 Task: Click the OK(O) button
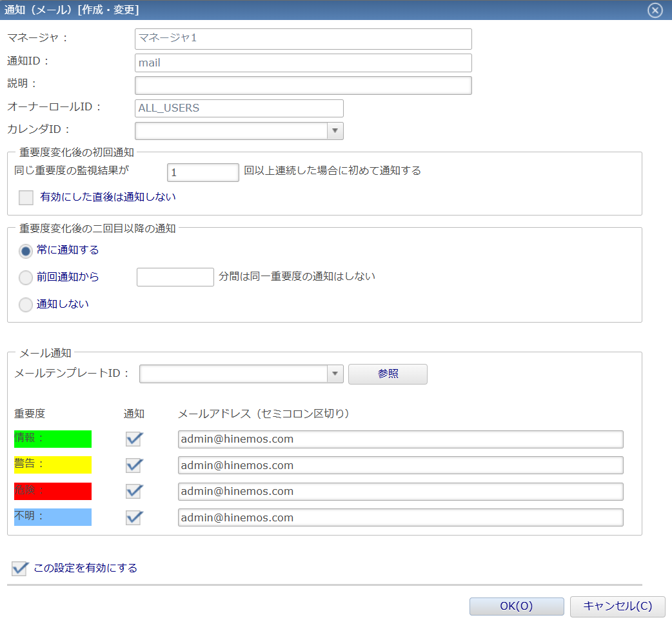tap(516, 606)
